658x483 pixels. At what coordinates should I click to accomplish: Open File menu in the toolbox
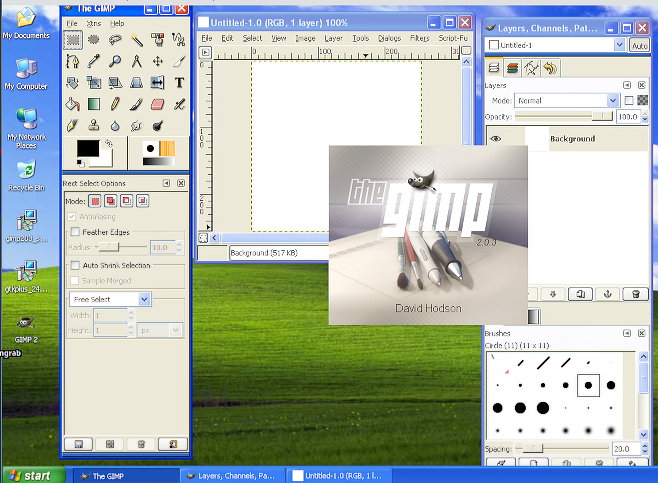(72, 23)
